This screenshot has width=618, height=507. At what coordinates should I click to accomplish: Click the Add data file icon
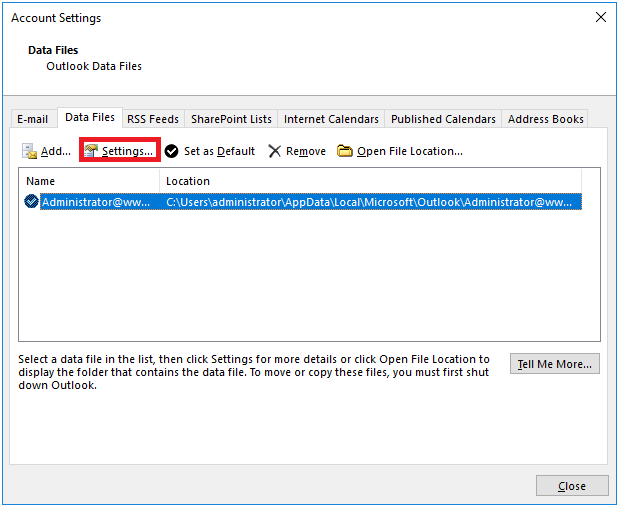[29, 151]
